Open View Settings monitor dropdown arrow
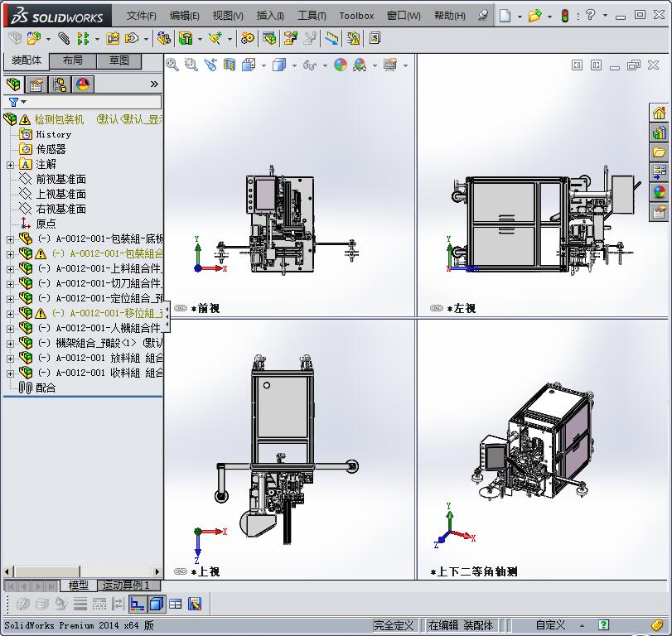The width and height of the screenshot is (672, 636). [x=405, y=65]
